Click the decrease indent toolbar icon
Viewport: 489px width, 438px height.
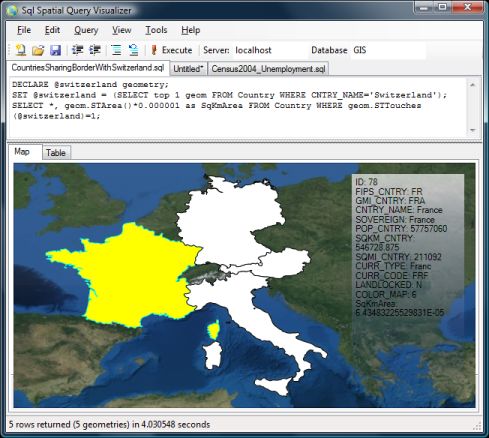click(78, 50)
